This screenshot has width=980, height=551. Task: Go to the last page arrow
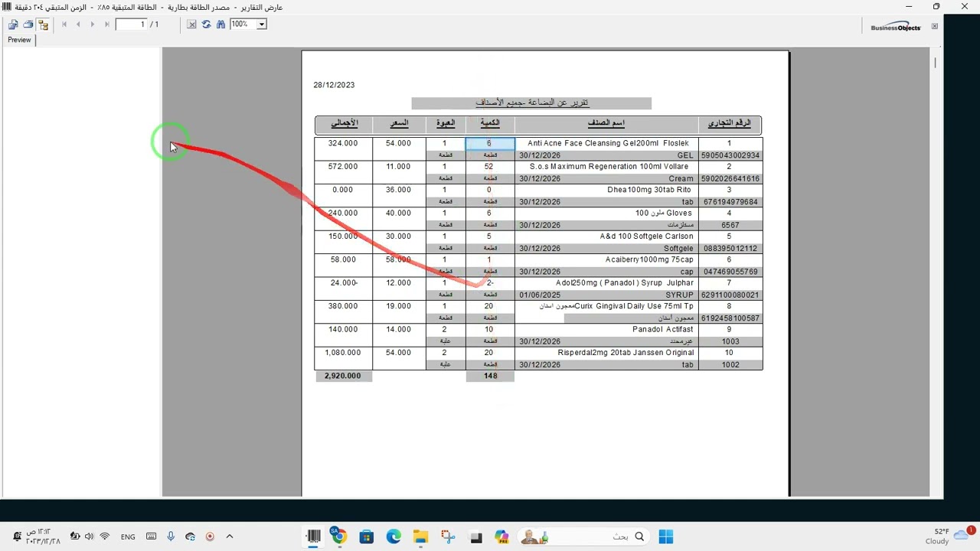(x=106, y=24)
